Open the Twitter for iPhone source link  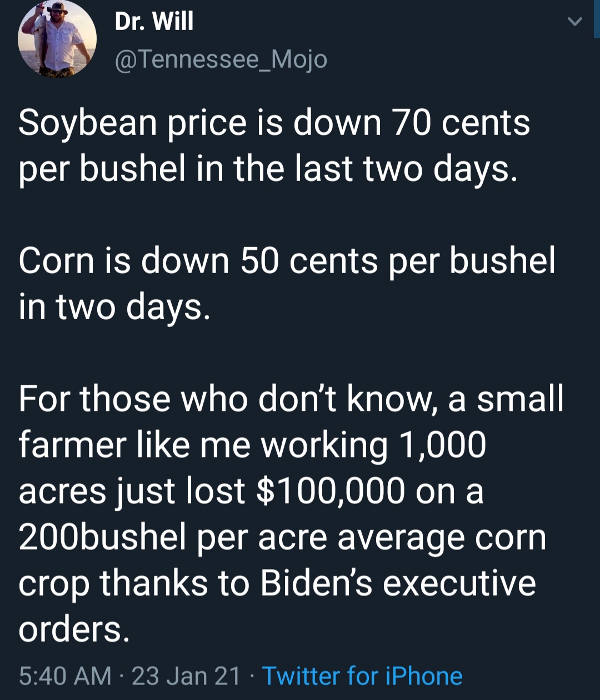pyautogui.click(x=362, y=676)
